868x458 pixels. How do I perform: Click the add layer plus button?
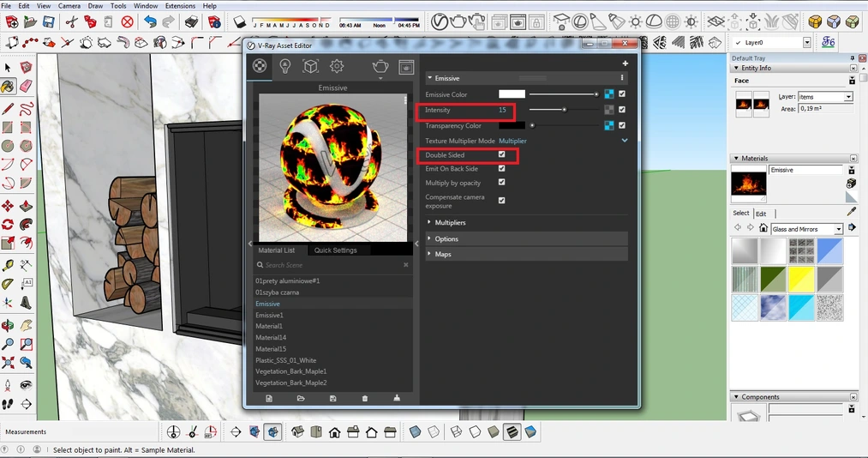click(625, 63)
